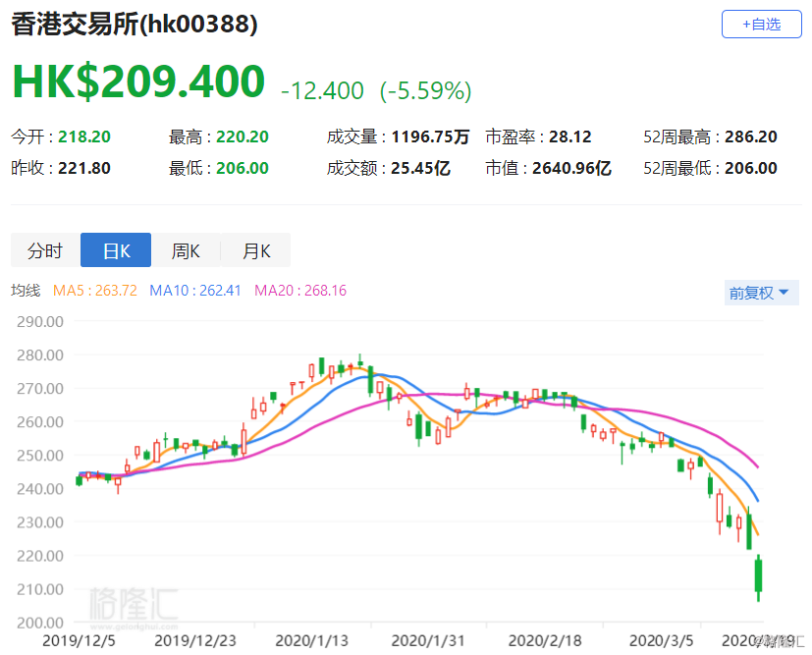Click the 2019/12/23 date axis label

point(195,641)
